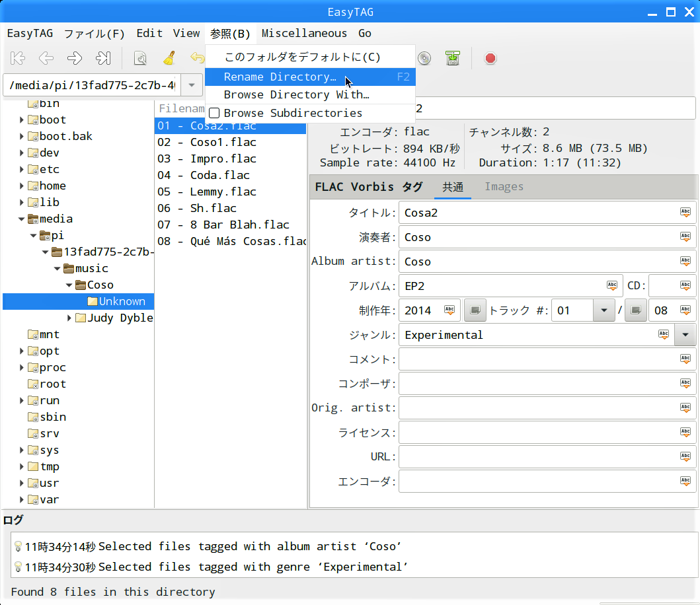Select Rename Directory… from the menu
The image size is (700, 605).
coord(280,77)
